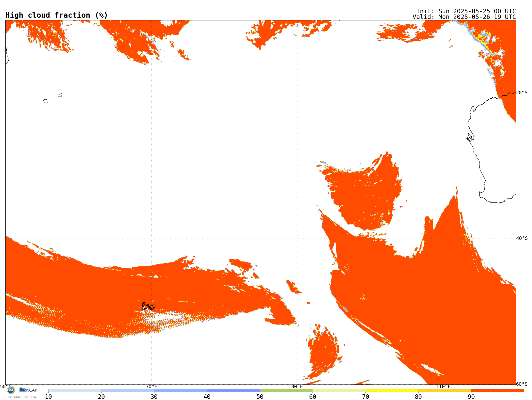Image resolution: width=532 pixels, height=400 pixels.
Task: Select the 50–60 green colorbar segment
Action: (x=286, y=391)
